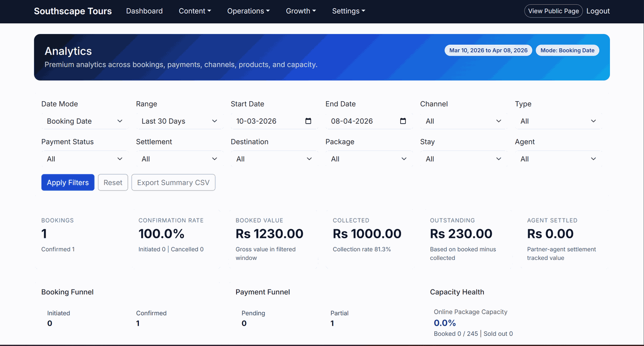Open the Growth menu
The image size is (644, 346).
point(301,11)
